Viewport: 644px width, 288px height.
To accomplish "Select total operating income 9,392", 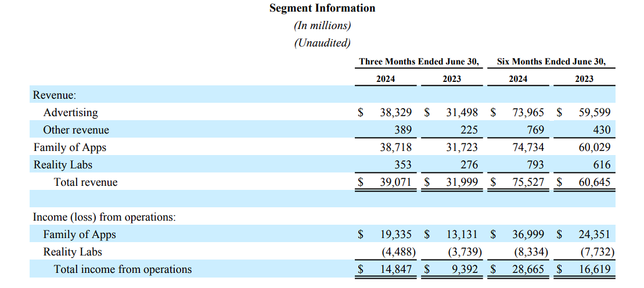I will (465, 269).
